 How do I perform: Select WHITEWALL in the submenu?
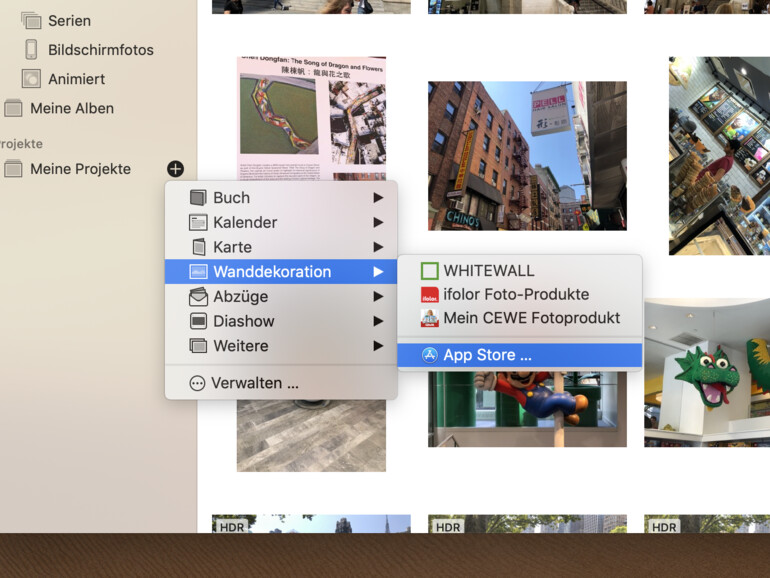[520, 271]
